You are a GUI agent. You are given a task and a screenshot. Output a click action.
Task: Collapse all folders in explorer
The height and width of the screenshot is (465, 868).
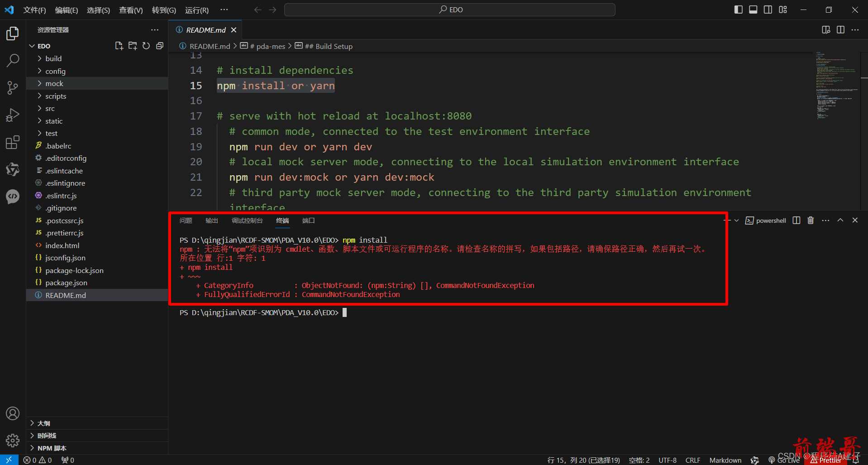point(160,46)
